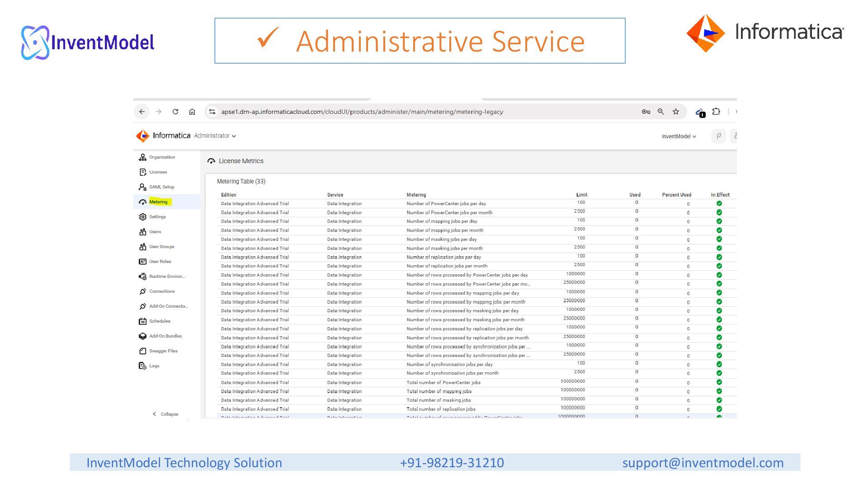
Task: Click 'Number of masking jobs per month'
Action: (444, 248)
